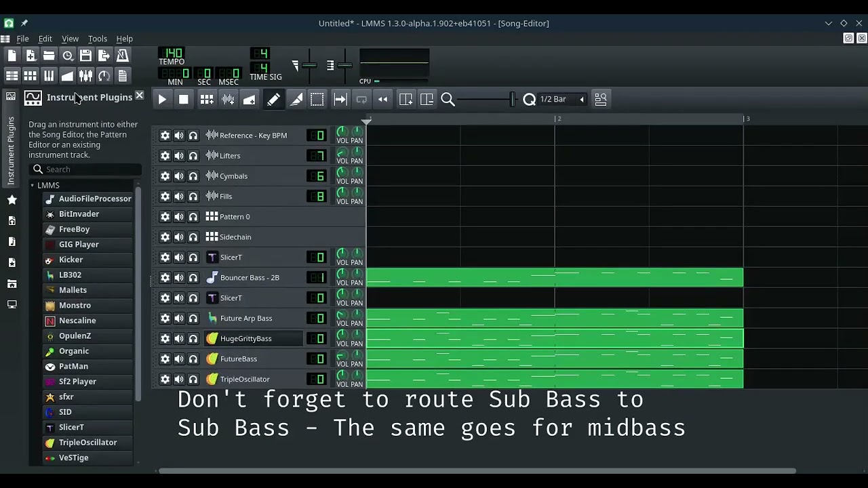868x488 pixels.
Task: Show Pattern Editor window
Action: pos(31,76)
